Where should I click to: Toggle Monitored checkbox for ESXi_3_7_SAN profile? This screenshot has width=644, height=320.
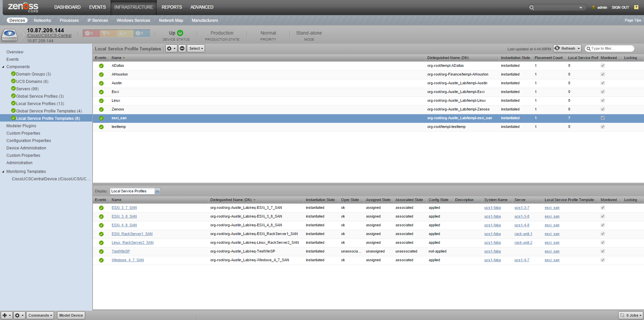click(603, 208)
